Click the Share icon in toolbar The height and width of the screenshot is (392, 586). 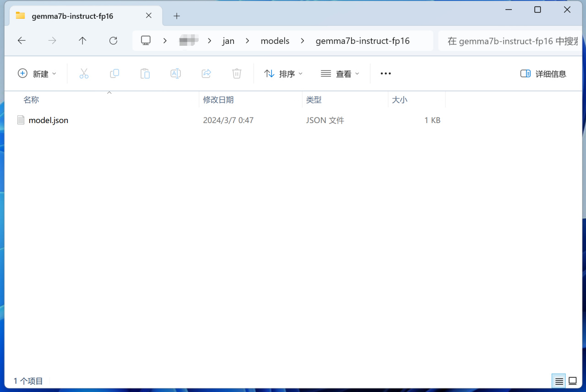click(206, 74)
